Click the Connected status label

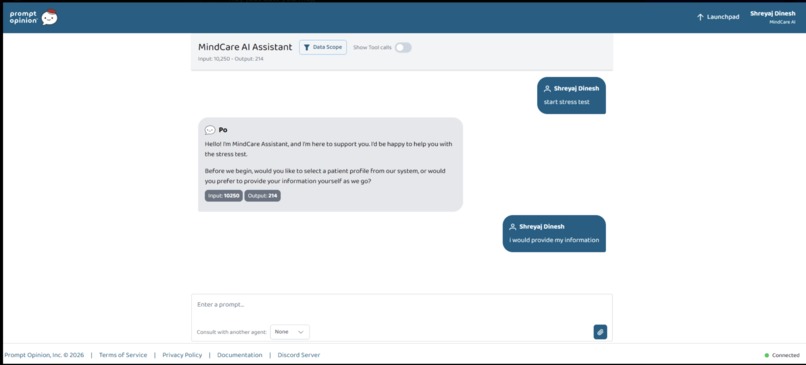click(x=785, y=355)
